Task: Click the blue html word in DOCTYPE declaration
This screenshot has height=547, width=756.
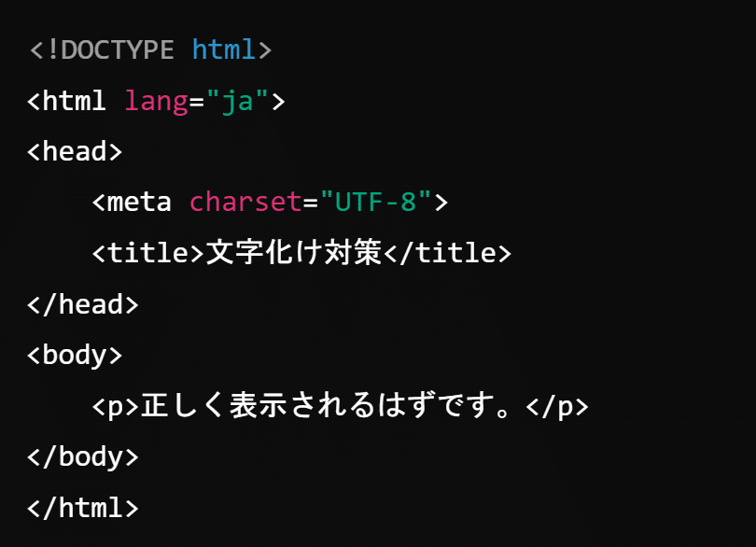Action: pos(224,49)
